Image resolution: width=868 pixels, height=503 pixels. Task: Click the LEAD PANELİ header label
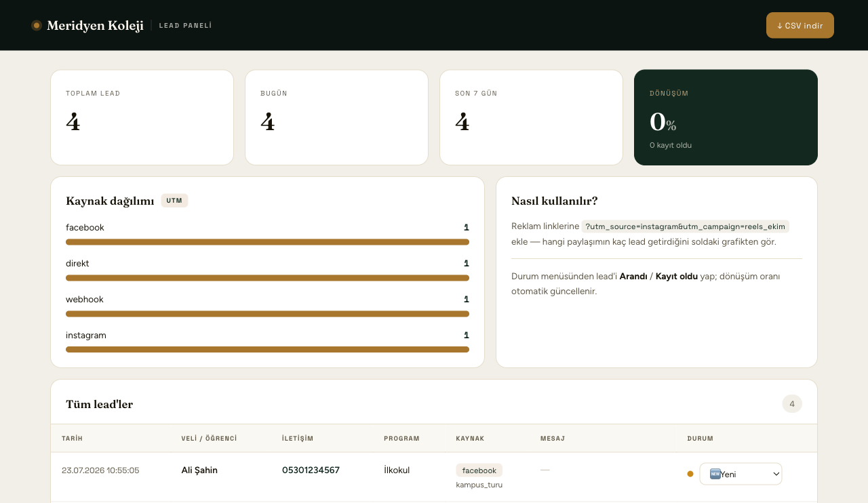pos(185,26)
